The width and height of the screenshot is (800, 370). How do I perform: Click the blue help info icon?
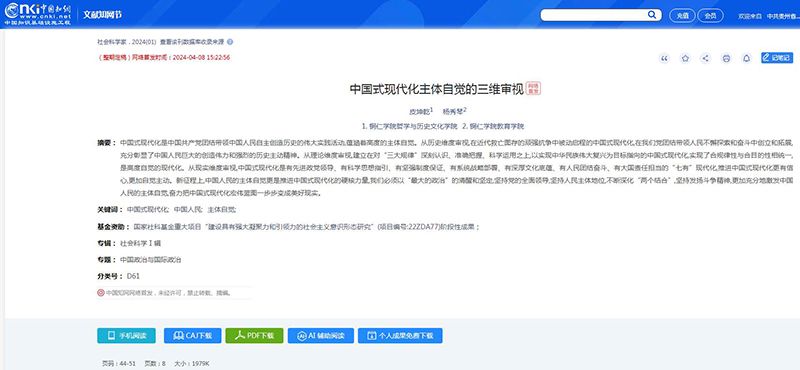pos(230,42)
